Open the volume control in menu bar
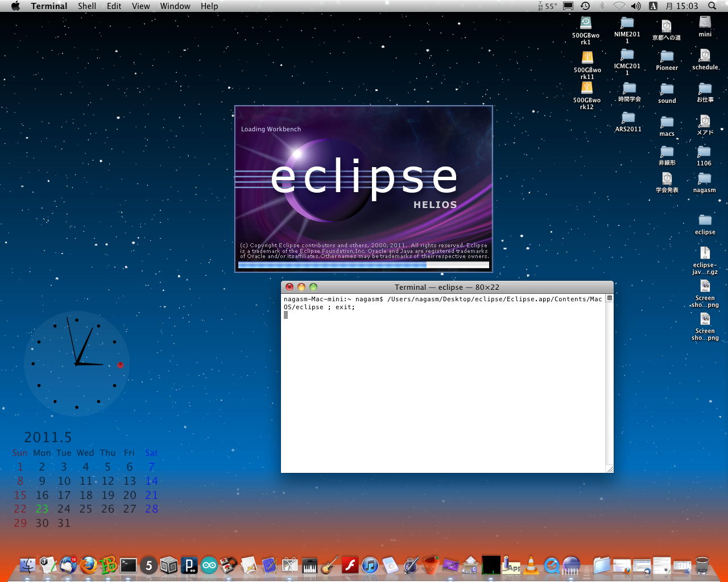728x582 pixels. [636, 6]
